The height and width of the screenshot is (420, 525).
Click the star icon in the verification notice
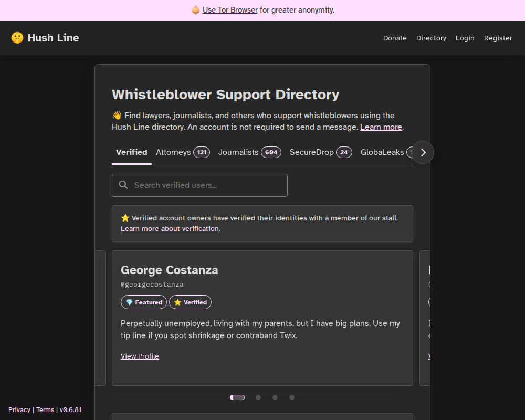(x=125, y=218)
